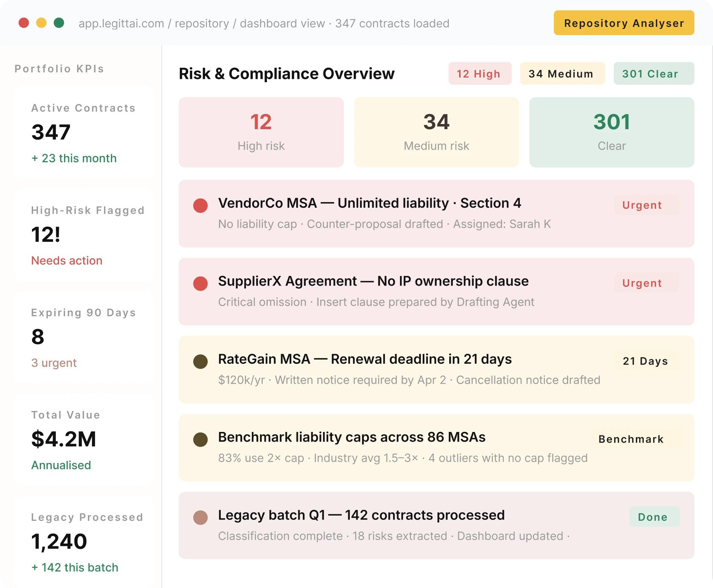Viewport: 713px width, 588px height.
Task: Open the Repository Analyser
Action: click(623, 23)
